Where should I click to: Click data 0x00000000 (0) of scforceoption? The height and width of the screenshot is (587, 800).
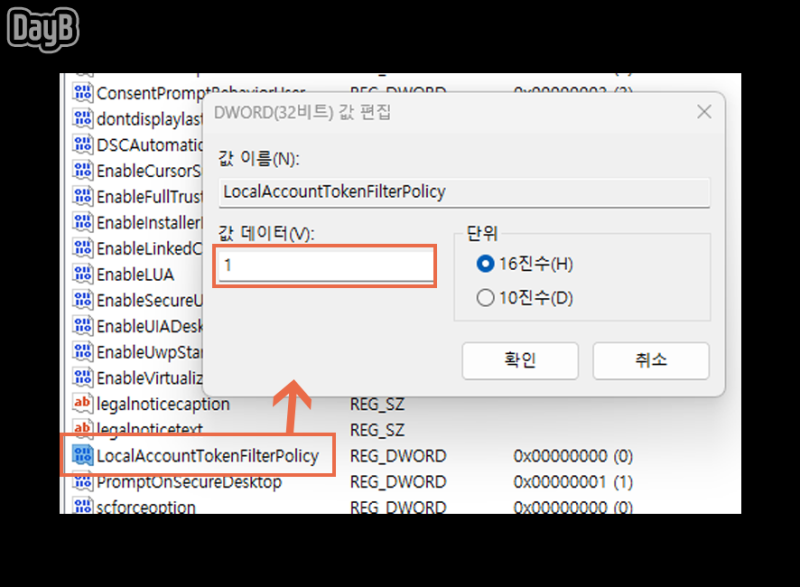[x=573, y=507]
